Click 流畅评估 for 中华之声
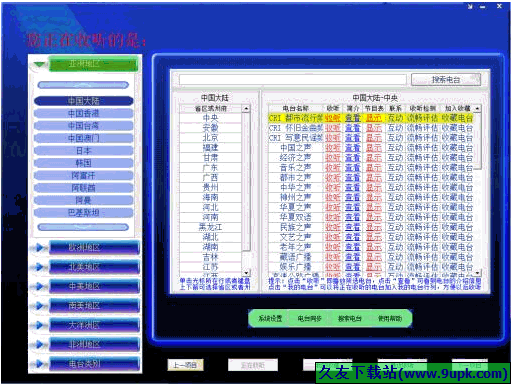Viewport: 514px width, 387px height. 422,187
